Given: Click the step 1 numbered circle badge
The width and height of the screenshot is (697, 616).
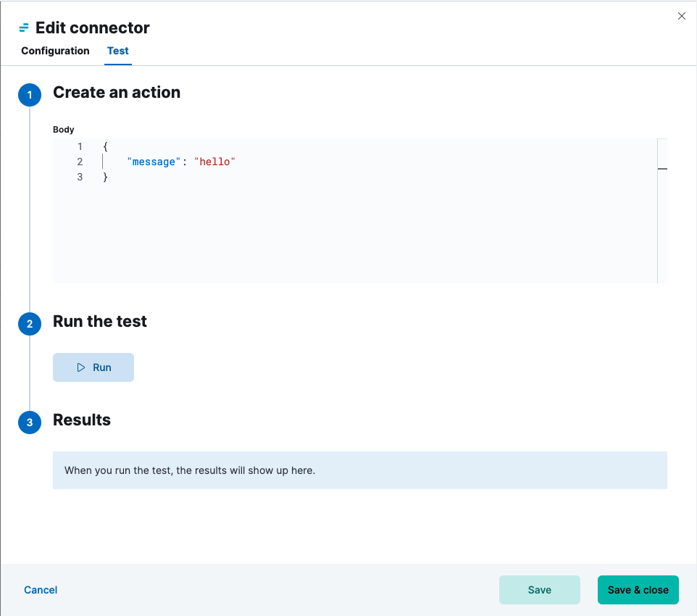Looking at the screenshot, I should (x=30, y=95).
